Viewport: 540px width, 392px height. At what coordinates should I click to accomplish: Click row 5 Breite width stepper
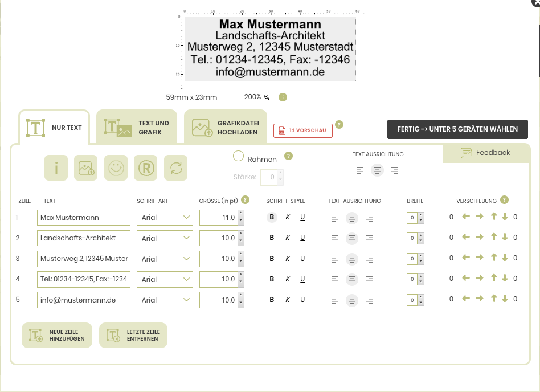(x=421, y=300)
